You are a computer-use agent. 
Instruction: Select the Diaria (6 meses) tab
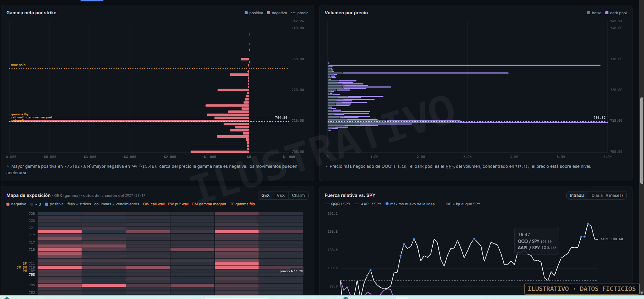(x=607, y=195)
